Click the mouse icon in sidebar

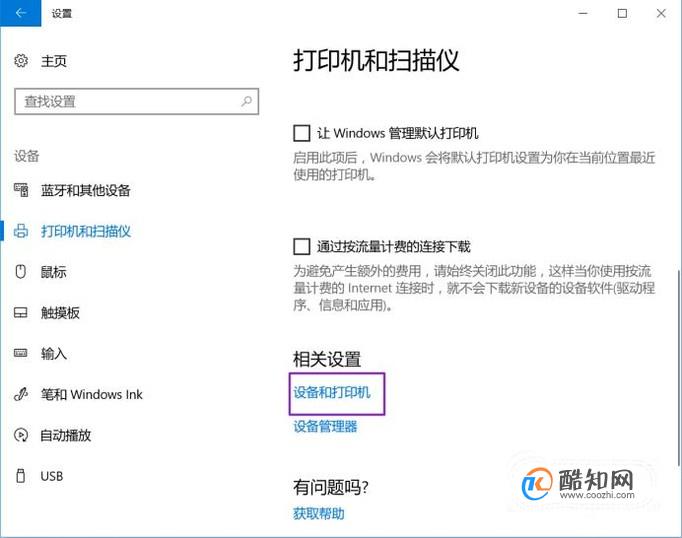(x=21, y=271)
